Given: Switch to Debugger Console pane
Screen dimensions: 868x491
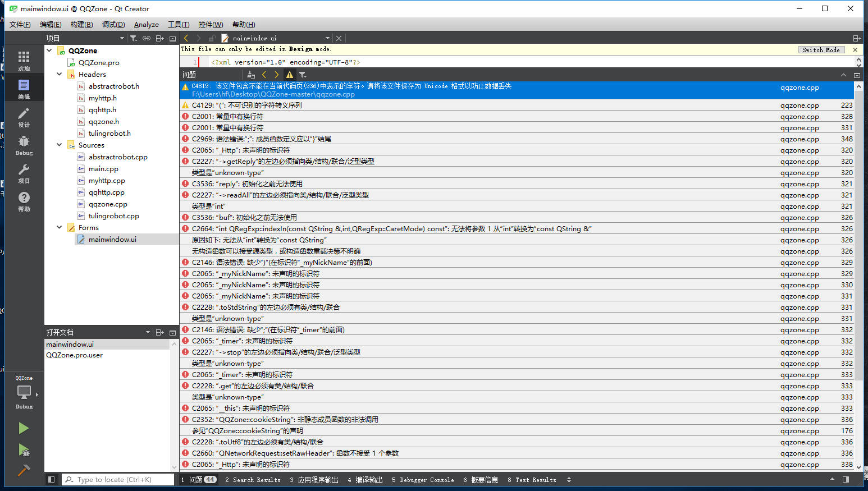Looking at the screenshot, I should point(423,480).
